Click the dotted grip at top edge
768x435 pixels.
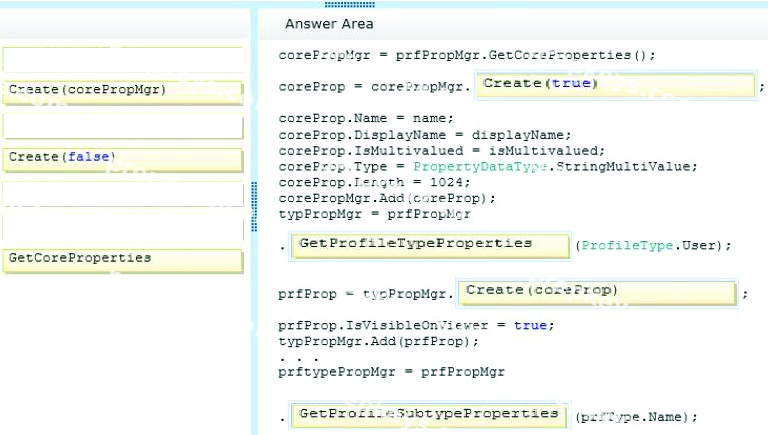click(350, 4)
